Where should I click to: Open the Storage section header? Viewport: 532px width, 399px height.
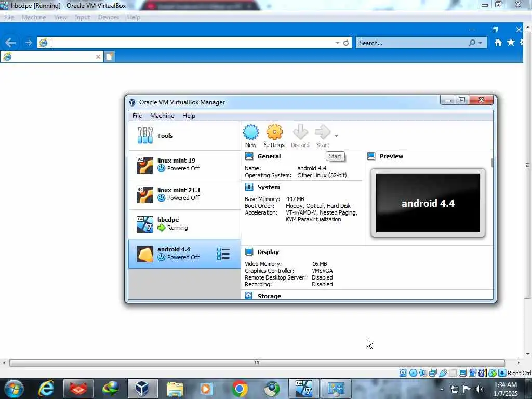point(269,296)
